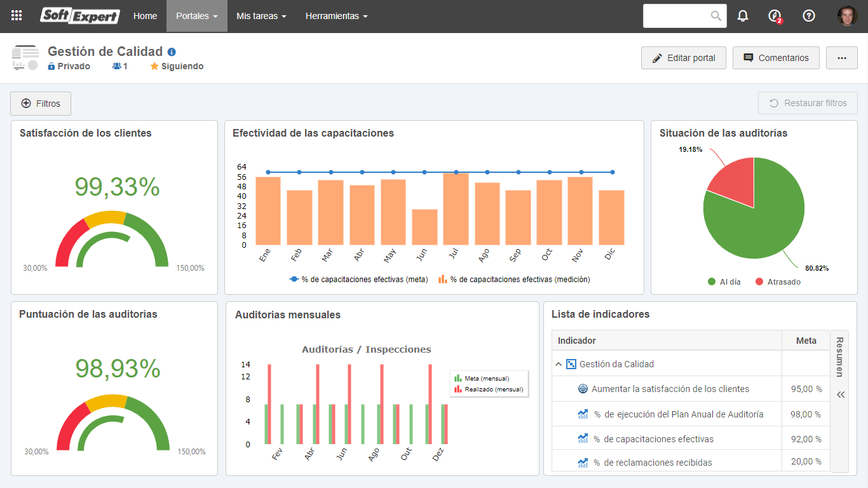
Task: Open the Portales dropdown menu
Action: pos(197,16)
